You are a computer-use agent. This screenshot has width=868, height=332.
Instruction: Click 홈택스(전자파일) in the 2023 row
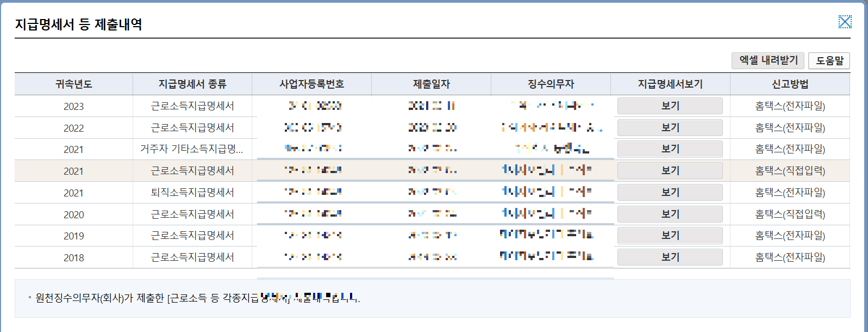click(x=790, y=106)
